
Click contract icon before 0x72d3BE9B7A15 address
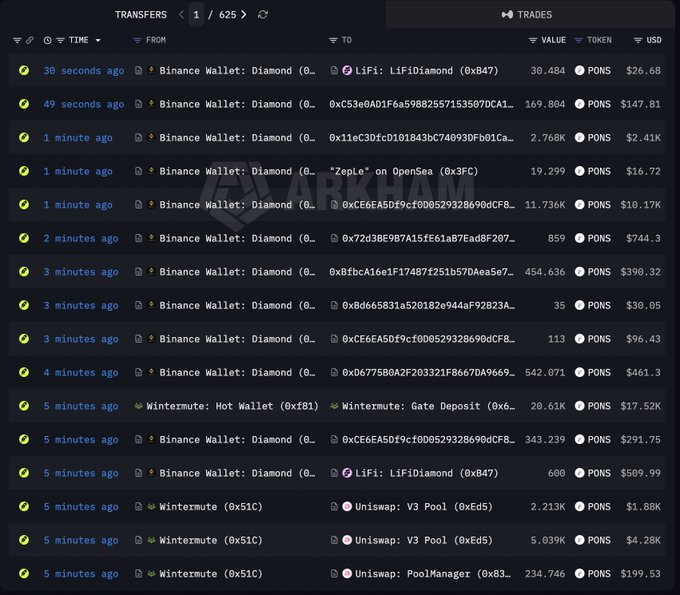pyautogui.click(x=334, y=238)
